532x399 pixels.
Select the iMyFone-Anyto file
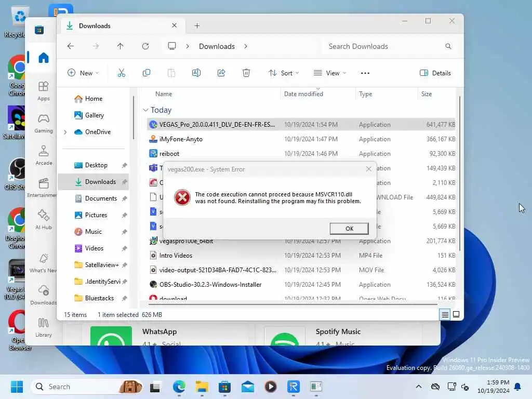301,139
